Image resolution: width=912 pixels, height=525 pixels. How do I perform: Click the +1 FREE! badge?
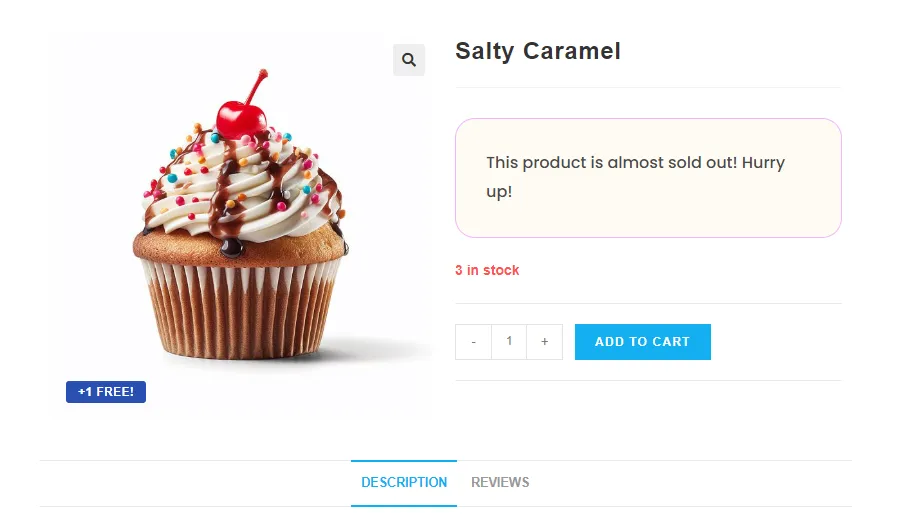pyautogui.click(x=106, y=392)
